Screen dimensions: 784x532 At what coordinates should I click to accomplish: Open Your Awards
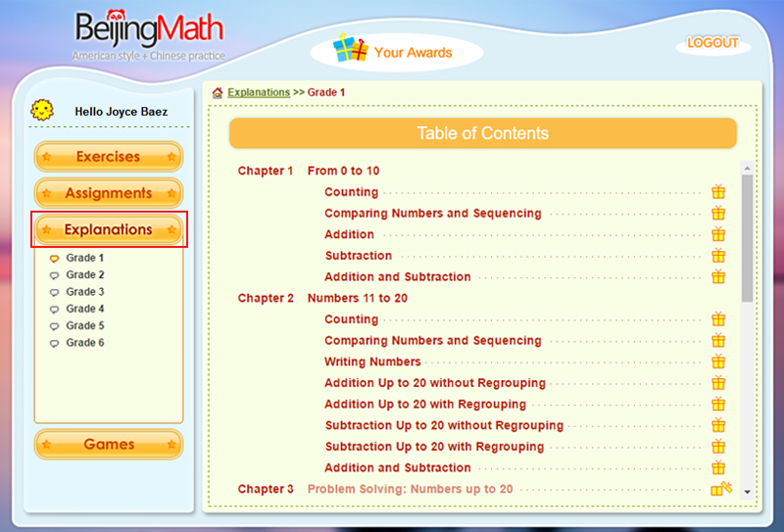tap(397, 52)
